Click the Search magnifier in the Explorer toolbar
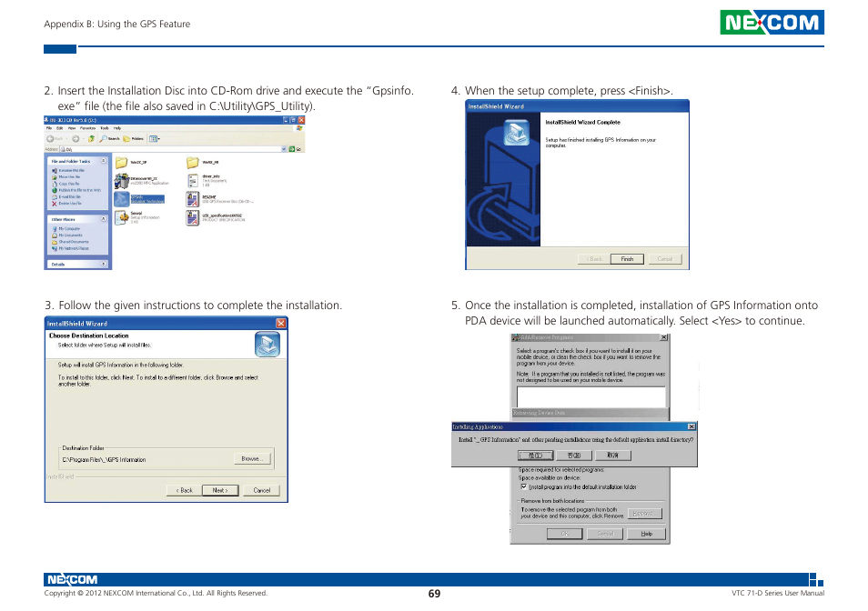 tap(103, 139)
